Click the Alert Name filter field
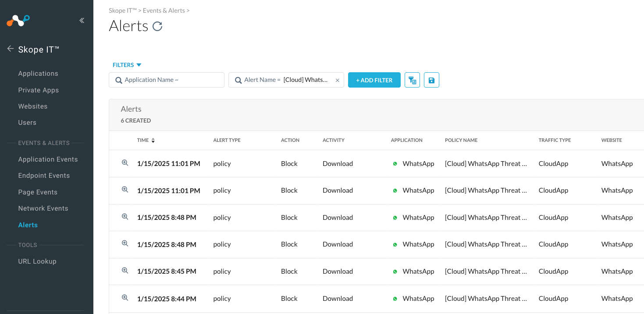Image resolution: width=644 pixels, height=314 pixels. (x=286, y=80)
